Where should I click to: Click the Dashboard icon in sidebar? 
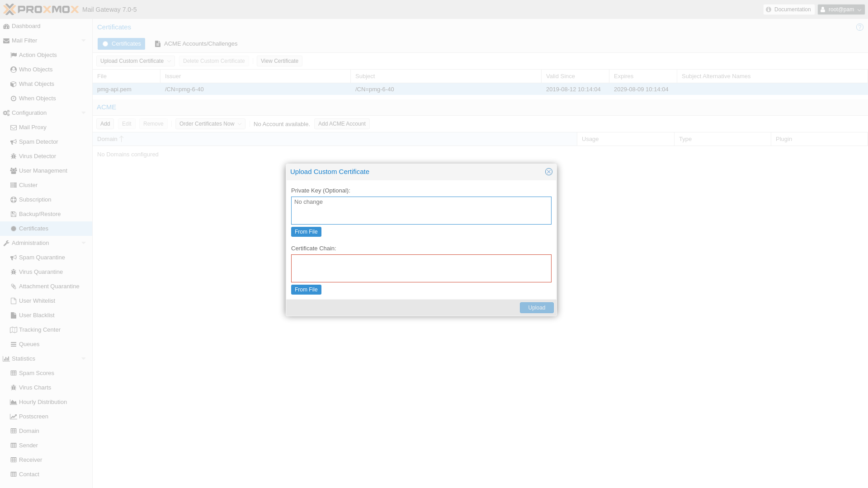point(6,26)
